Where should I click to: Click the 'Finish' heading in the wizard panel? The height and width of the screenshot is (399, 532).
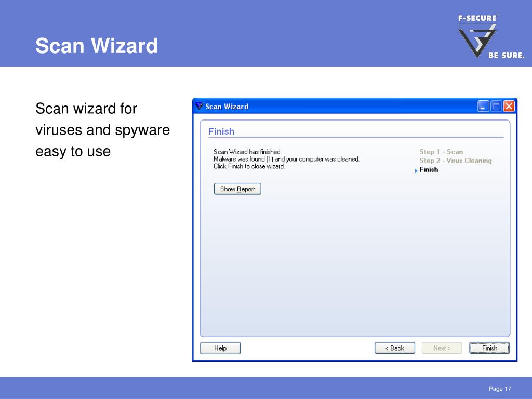point(221,131)
